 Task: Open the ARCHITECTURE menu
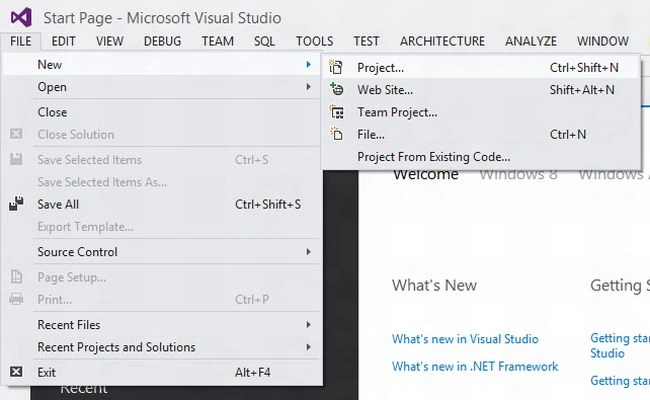[442, 41]
